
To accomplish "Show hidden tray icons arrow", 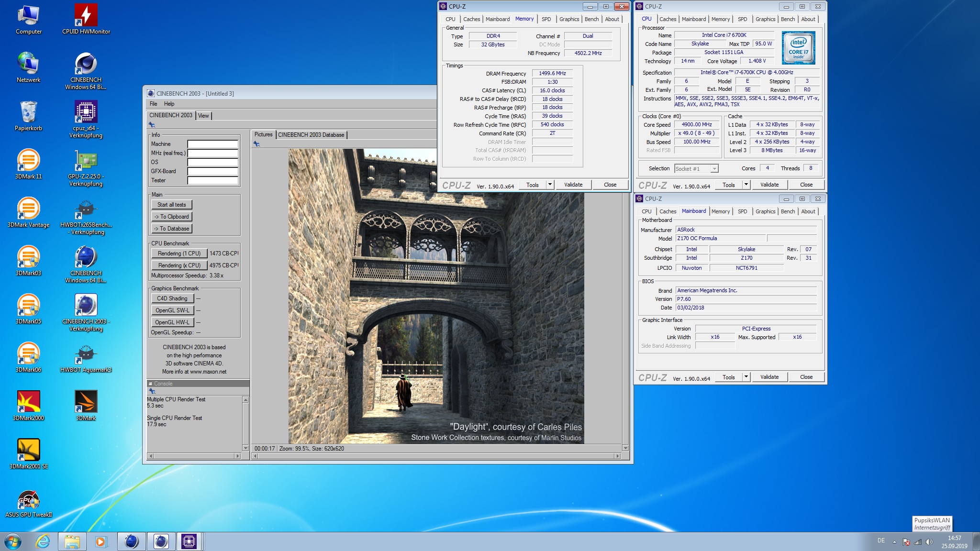I will [894, 542].
